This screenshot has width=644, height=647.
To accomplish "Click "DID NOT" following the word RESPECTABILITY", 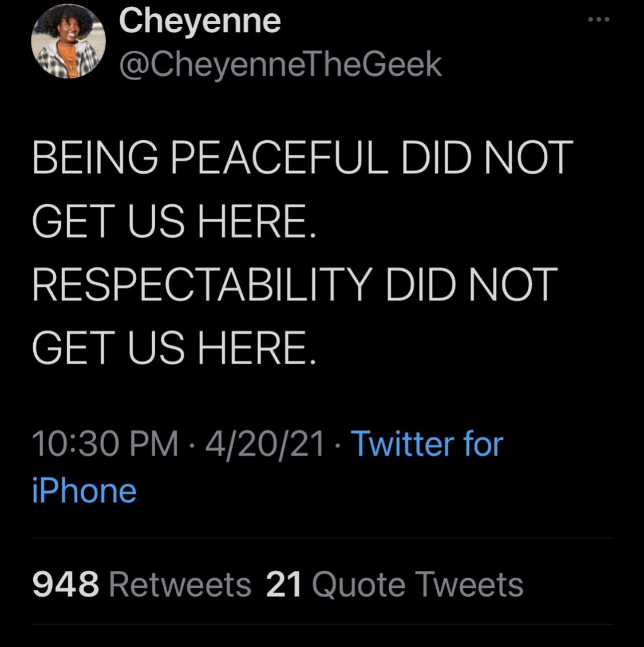I will click(471, 285).
